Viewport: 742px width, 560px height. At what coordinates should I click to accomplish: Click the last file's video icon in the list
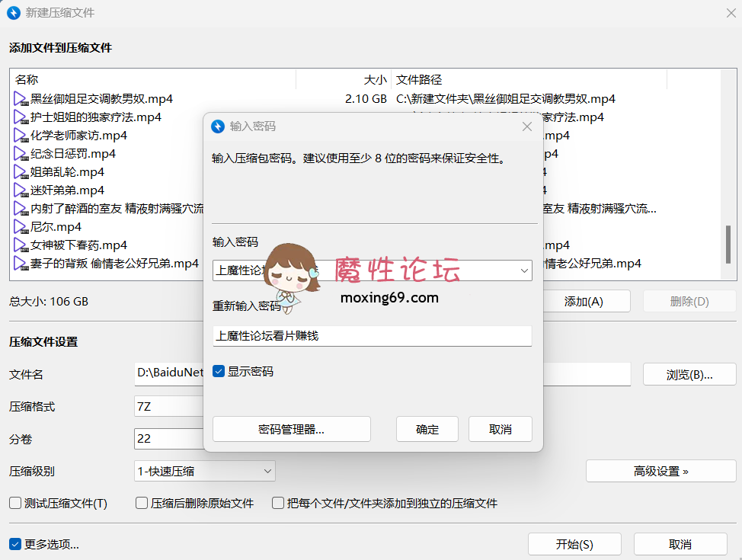pos(21,263)
